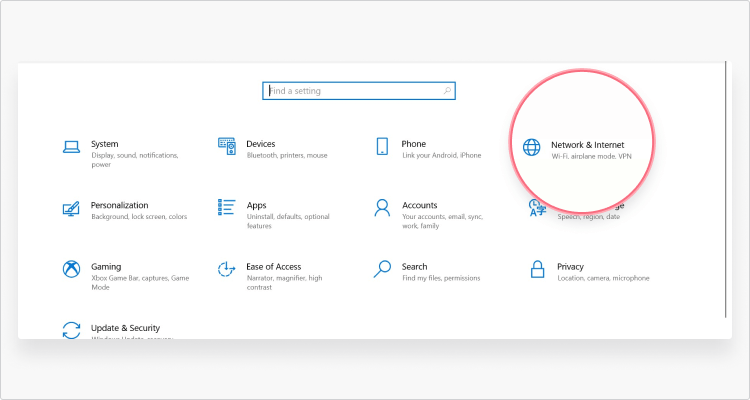This screenshot has width=750, height=400.
Task: Click 'Your accounts, email, sync, work, family' text
Action: [442, 221]
